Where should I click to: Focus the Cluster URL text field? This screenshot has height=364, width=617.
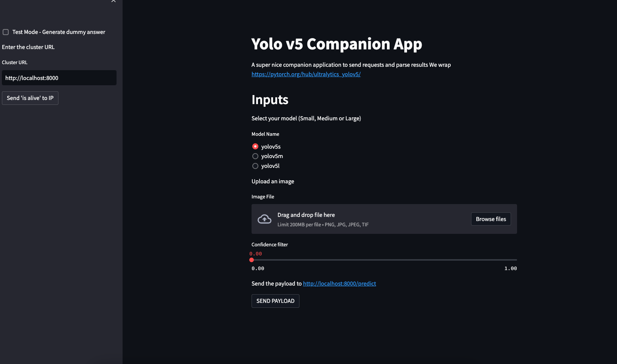click(59, 78)
